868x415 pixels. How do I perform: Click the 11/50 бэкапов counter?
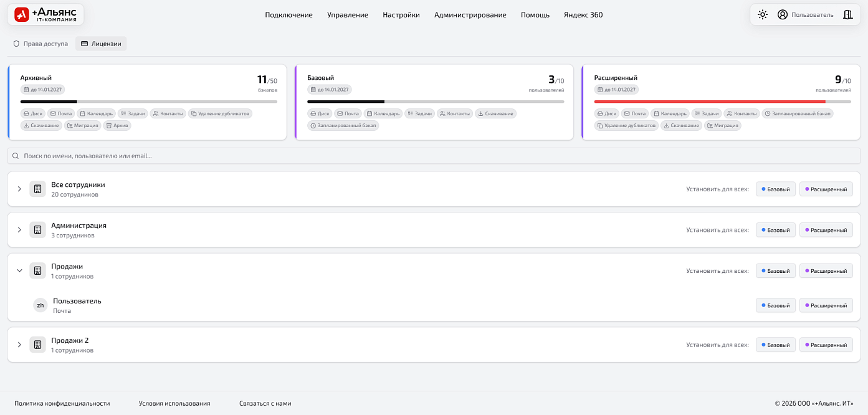[267, 83]
